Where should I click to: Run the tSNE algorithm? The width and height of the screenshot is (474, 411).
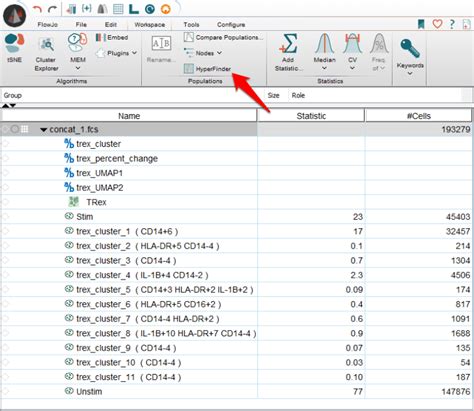(14, 48)
